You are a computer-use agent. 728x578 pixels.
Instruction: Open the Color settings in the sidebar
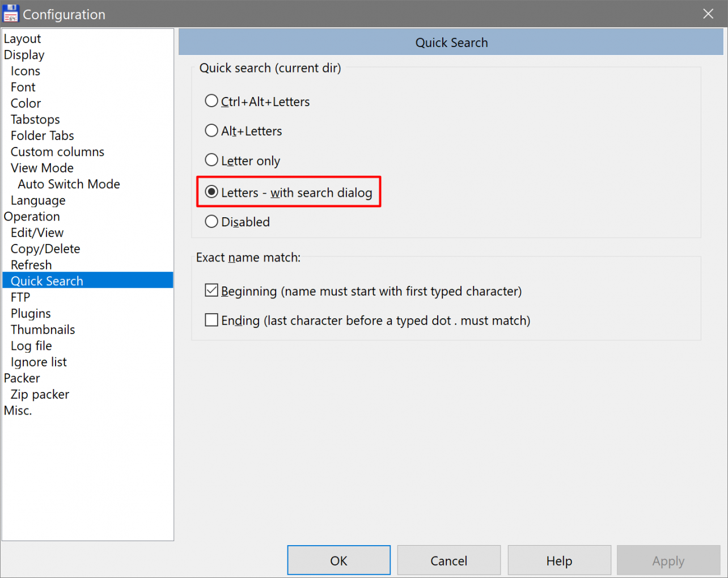(x=26, y=103)
